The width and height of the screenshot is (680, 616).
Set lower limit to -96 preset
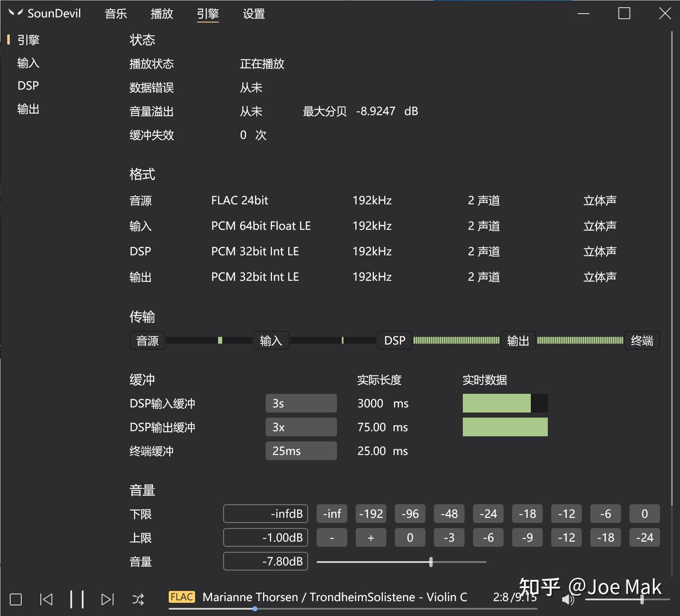pyautogui.click(x=410, y=514)
